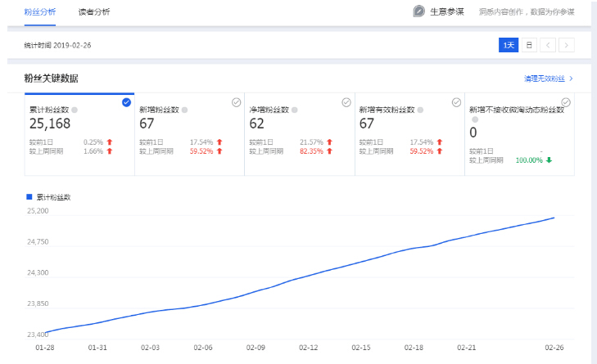Go to previous date with left arrow
The width and height of the screenshot is (597, 364).
(x=548, y=45)
